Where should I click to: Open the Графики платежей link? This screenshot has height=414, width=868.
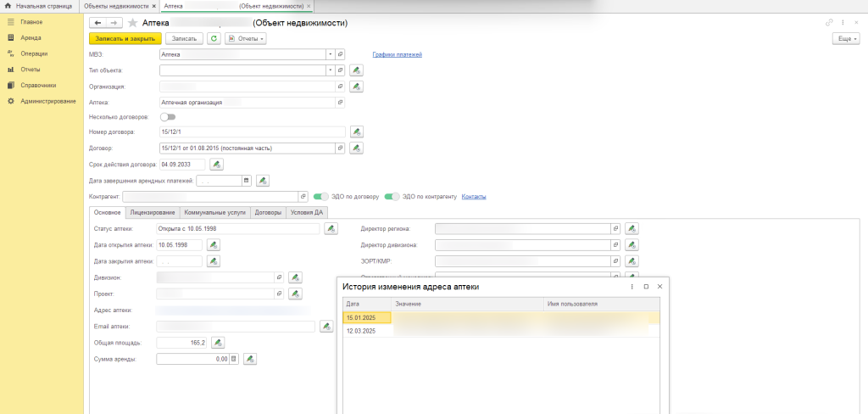tap(397, 54)
